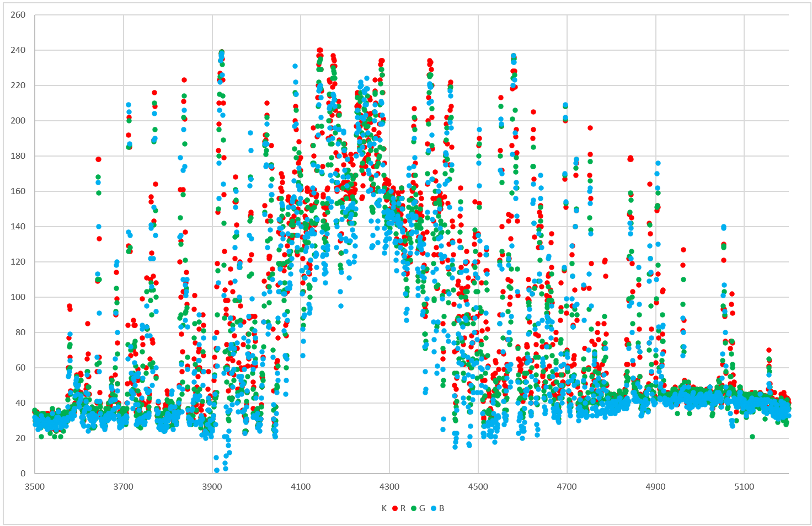The image size is (812, 526).
Task: Click the blue B legend marker
Action: pyautogui.click(x=434, y=508)
